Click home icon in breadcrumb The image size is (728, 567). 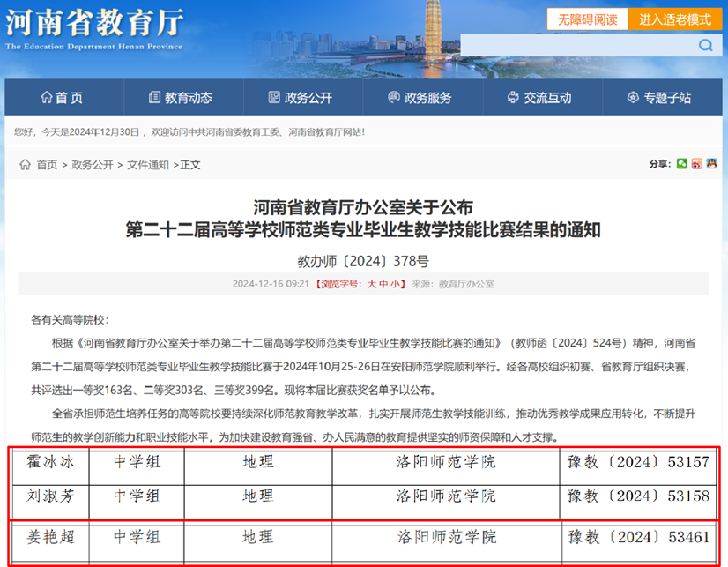point(25,165)
